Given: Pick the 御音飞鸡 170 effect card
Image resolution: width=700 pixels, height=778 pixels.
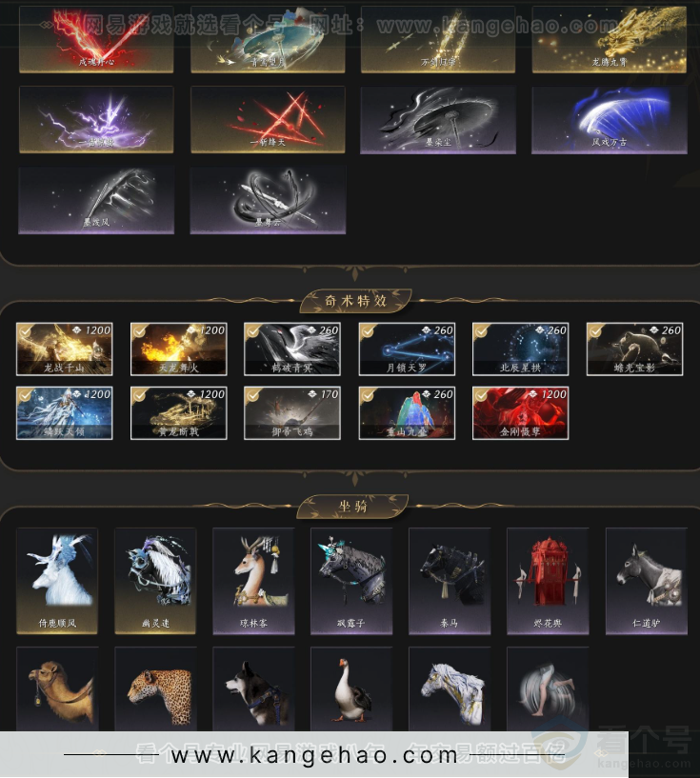Looking at the screenshot, I should [292, 413].
